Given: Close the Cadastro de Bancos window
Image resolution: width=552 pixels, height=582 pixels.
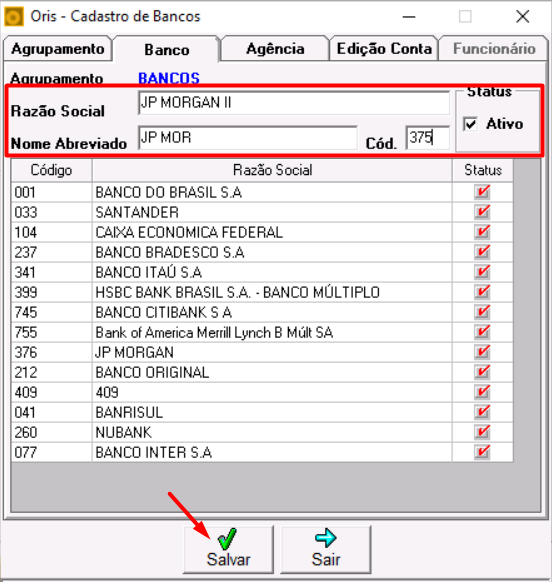Looking at the screenshot, I should [523, 17].
